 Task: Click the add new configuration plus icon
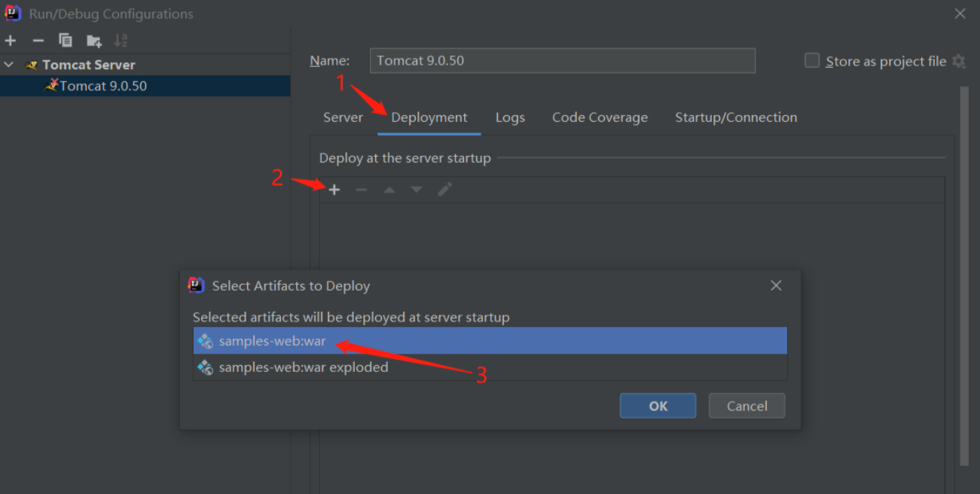tap(11, 41)
